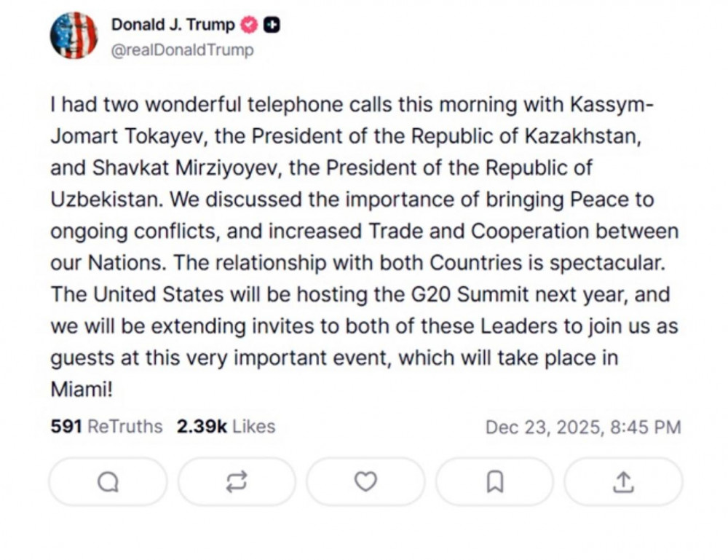The image size is (728, 560).
Task: Click the dark Truth+ badge icon
Action: coord(271,23)
